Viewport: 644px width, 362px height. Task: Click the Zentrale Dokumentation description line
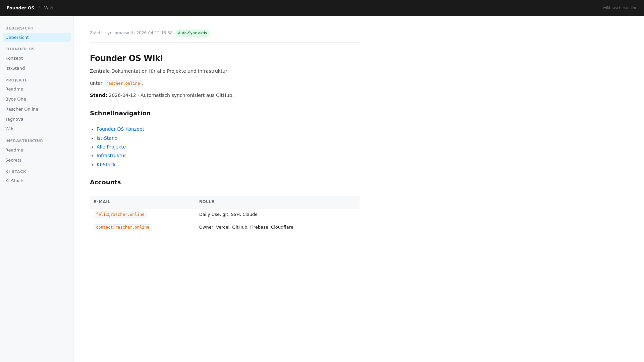pyautogui.click(x=159, y=71)
